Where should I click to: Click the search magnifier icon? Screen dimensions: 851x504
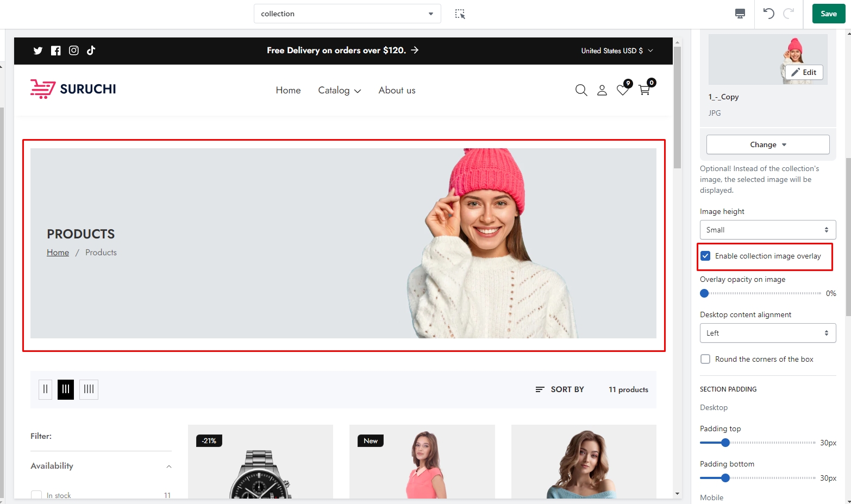pyautogui.click(x=581, y=90)
